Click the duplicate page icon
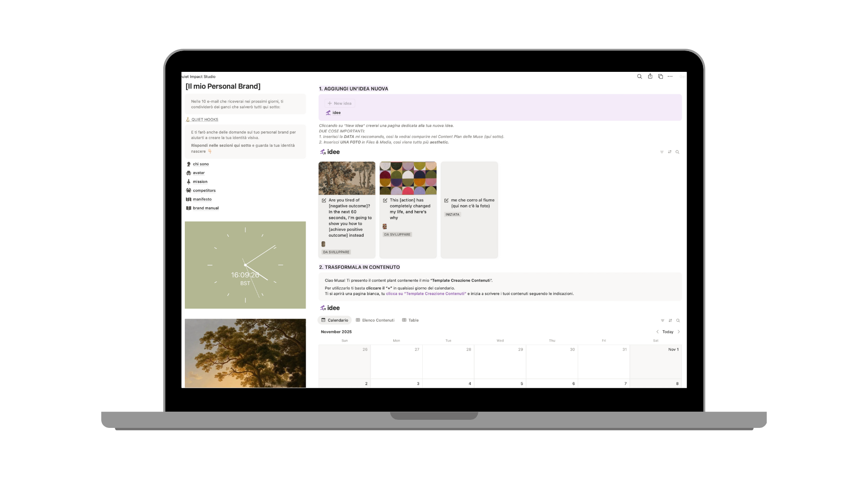 click(x=660, y=76)
